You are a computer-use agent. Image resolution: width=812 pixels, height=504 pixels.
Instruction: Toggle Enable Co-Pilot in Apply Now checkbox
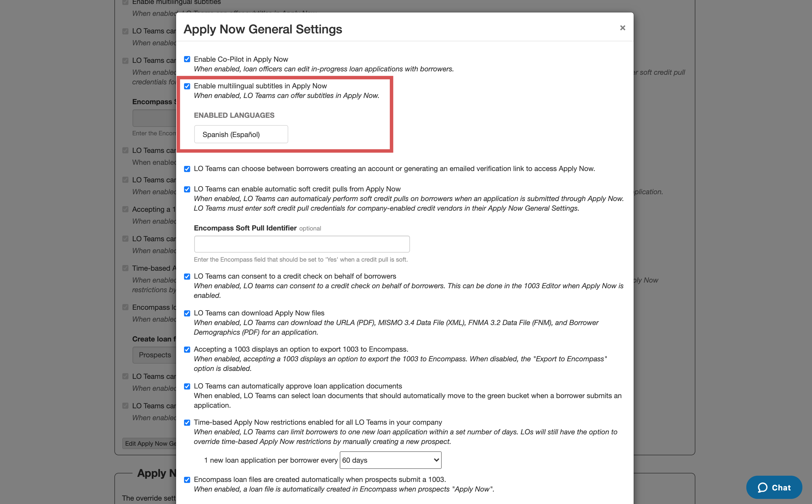pyautogui.click(x=187, y=59)
